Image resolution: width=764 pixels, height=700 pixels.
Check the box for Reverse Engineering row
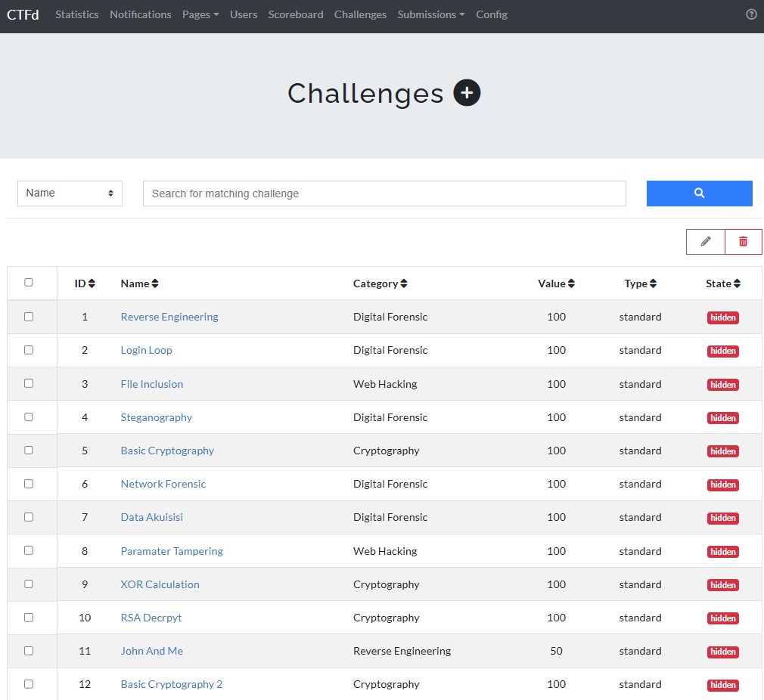tap(29, 317)
